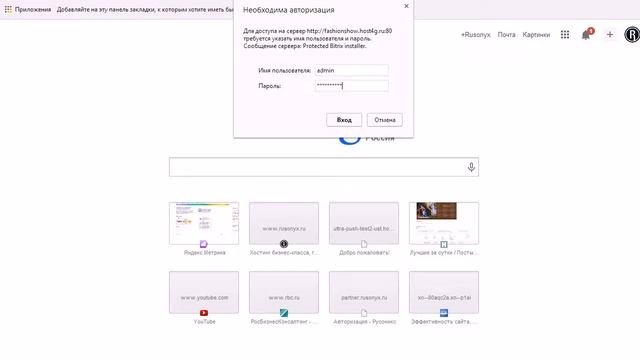The image size is (640, 360).
Task: Click the rusonyx.ru round favicon
Action: [284, 244]
